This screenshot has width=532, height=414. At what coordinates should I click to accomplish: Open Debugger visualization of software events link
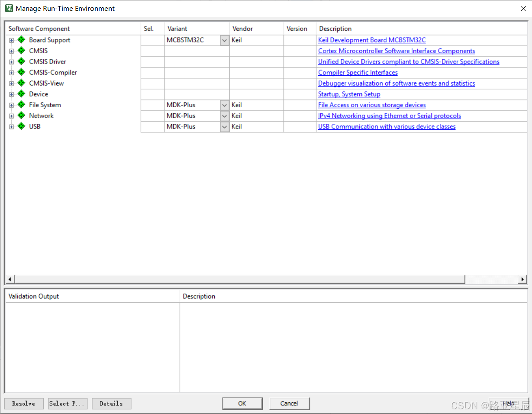click(397, 83)
